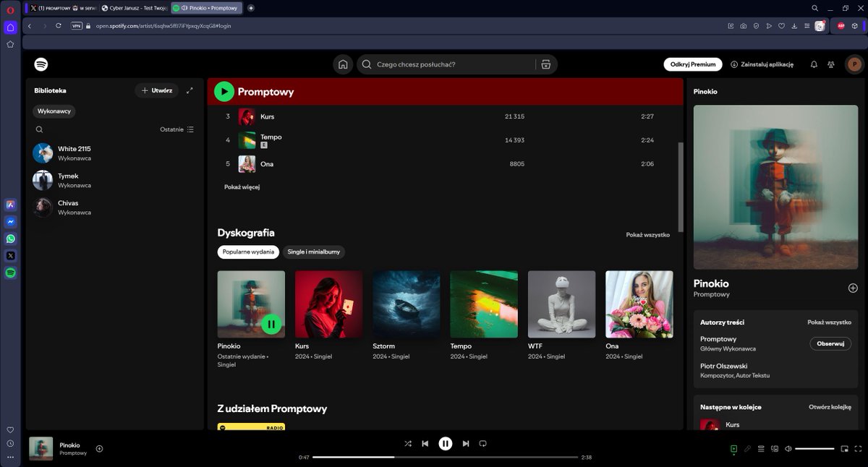Connect to a device icon

[775, 449]
